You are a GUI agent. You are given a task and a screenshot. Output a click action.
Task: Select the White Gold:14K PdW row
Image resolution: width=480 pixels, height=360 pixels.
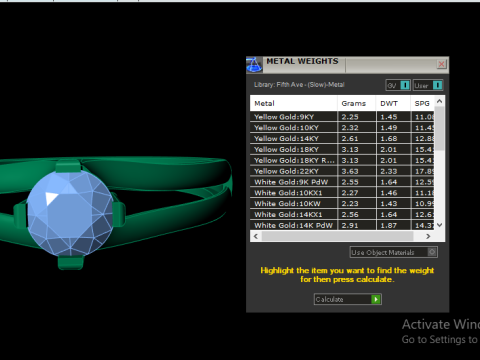pyautogui.click(x=342, y=225)
